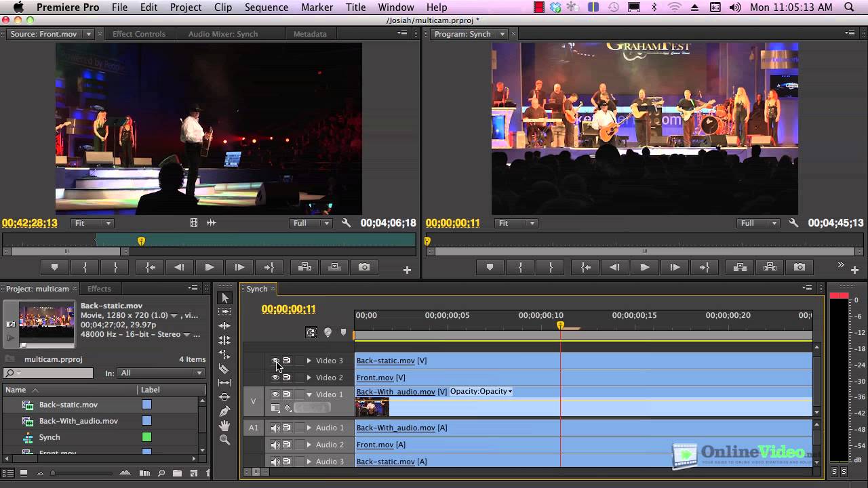Screen dimensions: 868x488
Task: Open the Opacity:Opacity clip dropdown
Action: (x=481, y=392)
